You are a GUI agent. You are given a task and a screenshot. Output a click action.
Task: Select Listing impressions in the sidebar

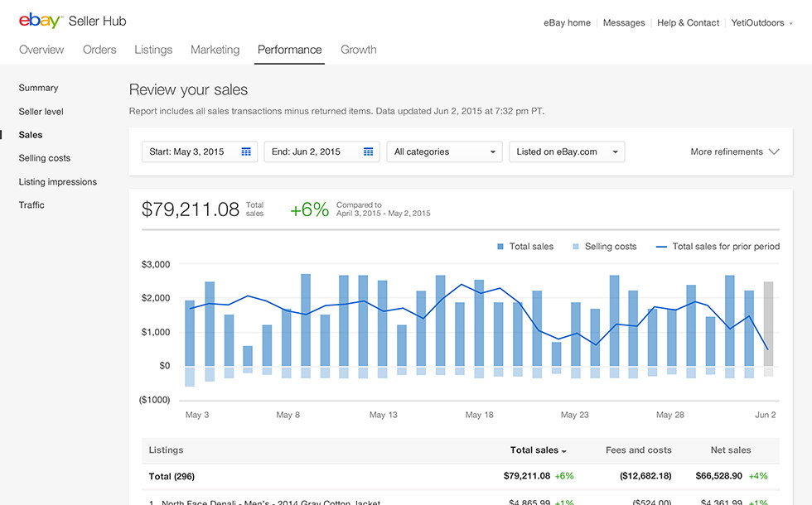pyautogui.click(x=58, y=181)
